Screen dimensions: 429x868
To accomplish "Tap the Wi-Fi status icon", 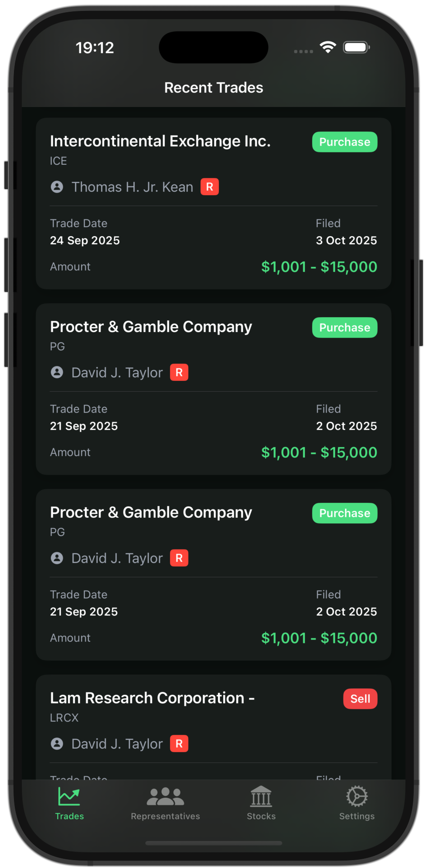I will [328, 47].
